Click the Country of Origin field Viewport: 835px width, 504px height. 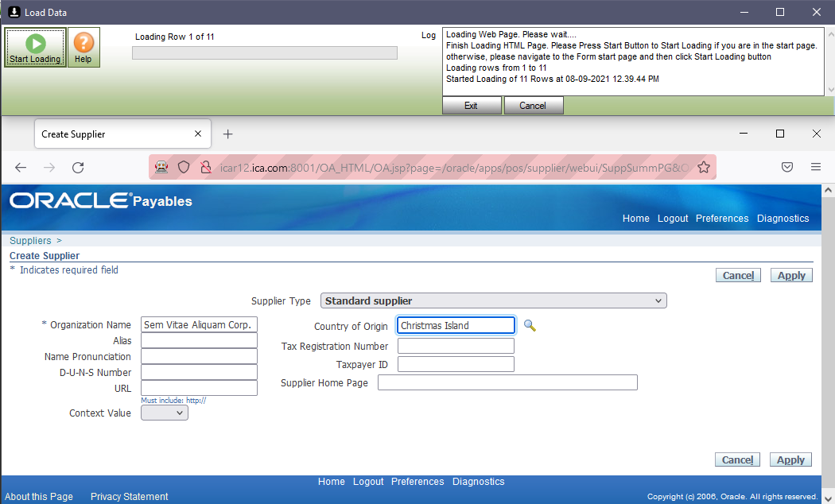456,325
